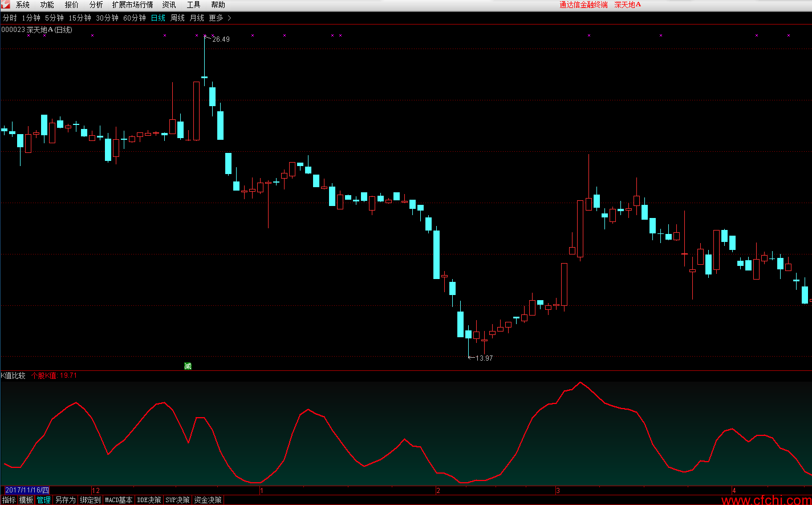The height and width of the screenshot is (505, 812).
Task: Click the 通达信金融终端 title text
Action: point(583,5)
